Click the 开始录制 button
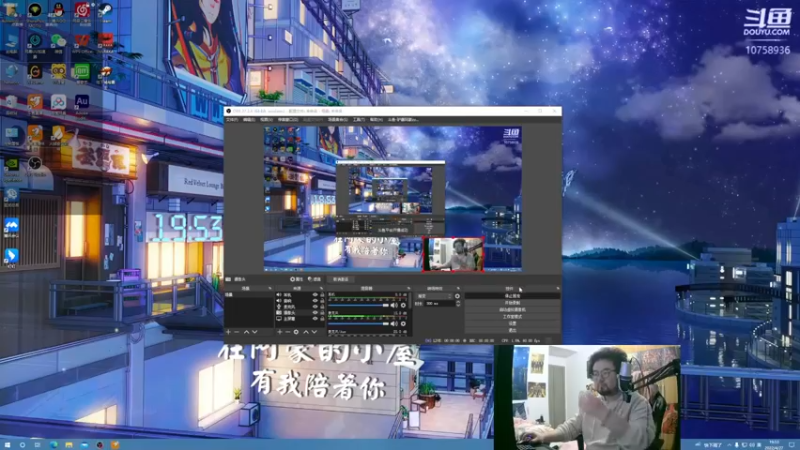The height and width of the screenshot is (450, 800). pos(512,303)
